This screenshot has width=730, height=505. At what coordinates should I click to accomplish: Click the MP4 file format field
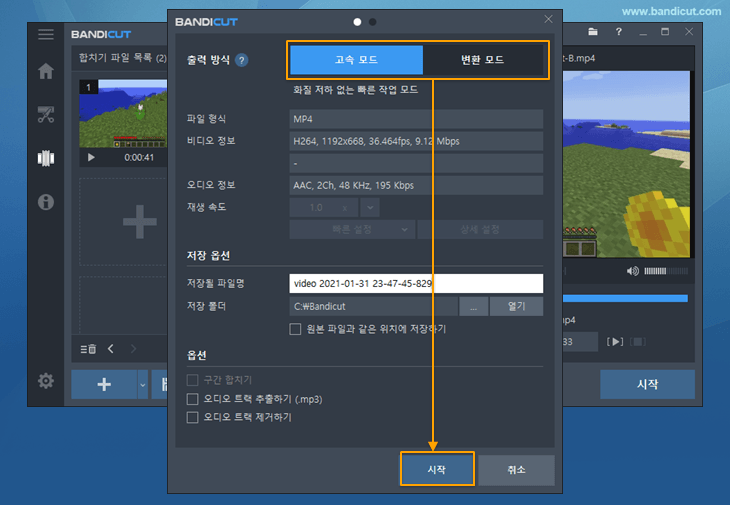tap(416, 119)
